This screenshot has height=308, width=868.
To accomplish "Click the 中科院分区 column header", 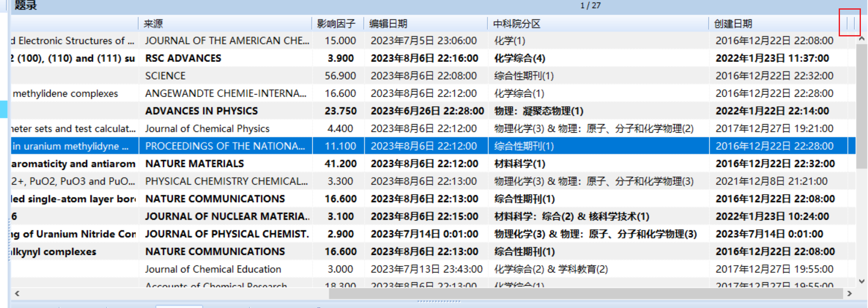I will 516,23.
